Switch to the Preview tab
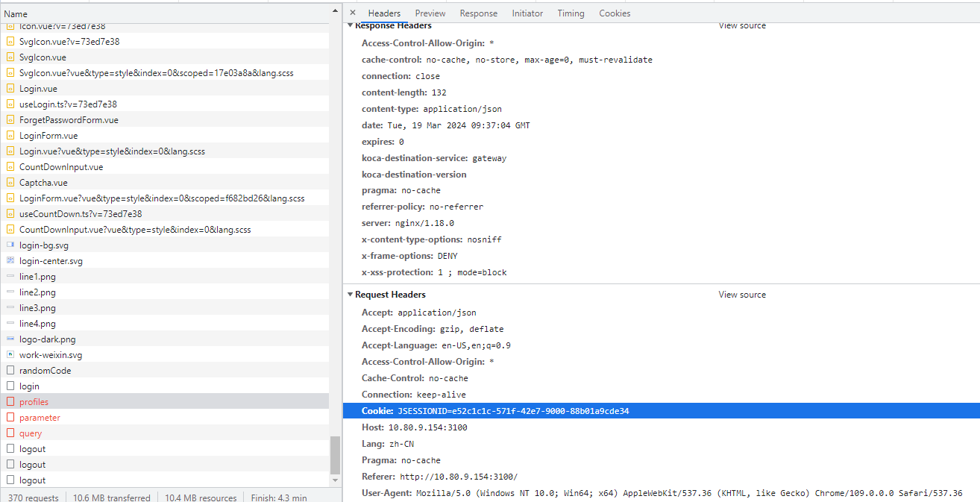The width and height of the screenshot is (980, 502). tap(430, 13)
